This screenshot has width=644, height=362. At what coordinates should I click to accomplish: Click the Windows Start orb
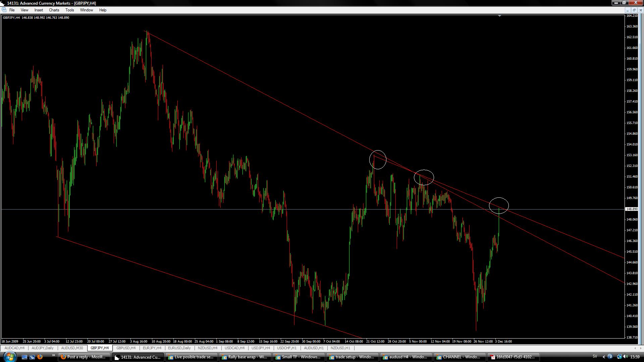9,357
